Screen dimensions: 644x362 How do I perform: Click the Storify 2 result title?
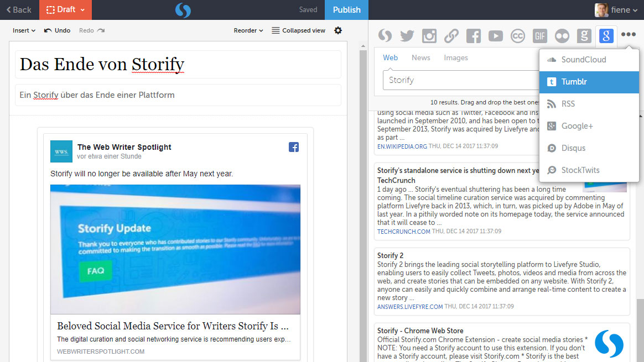click(390, 255)
